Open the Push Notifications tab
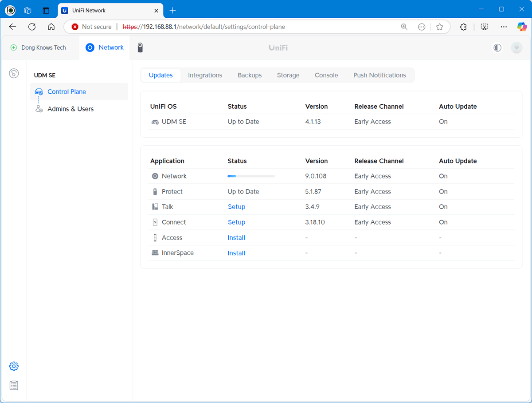Viewport: 532px width, 403px height. pyautogui.click(x=379, y=75)
